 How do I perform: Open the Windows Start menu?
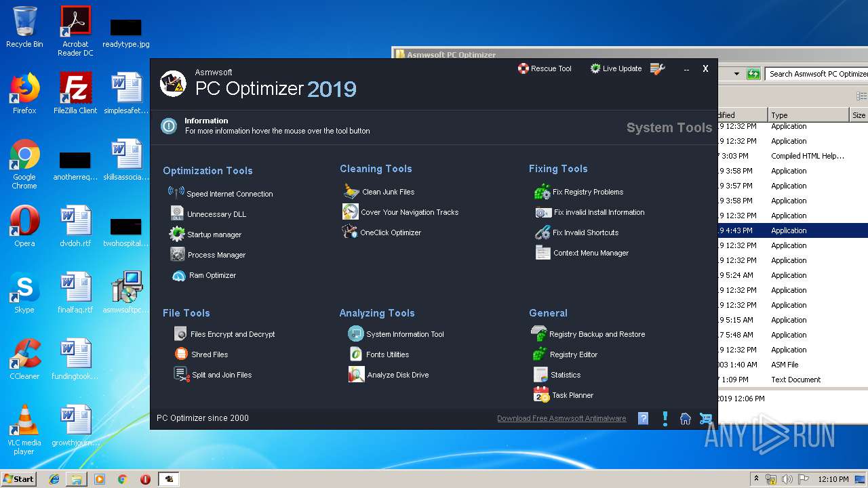click(x=18, y=479)
